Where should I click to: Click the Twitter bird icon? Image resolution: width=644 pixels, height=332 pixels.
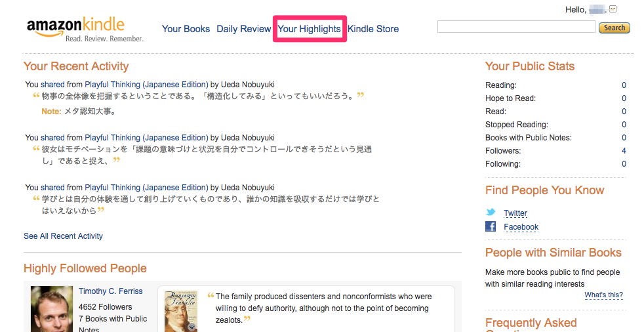[491, 213]
